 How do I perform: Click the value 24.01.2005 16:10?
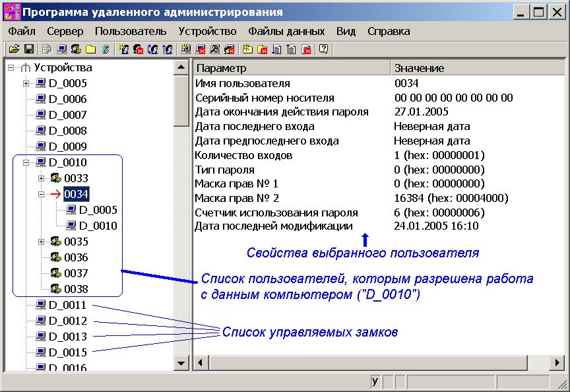(x=436, y=226)
